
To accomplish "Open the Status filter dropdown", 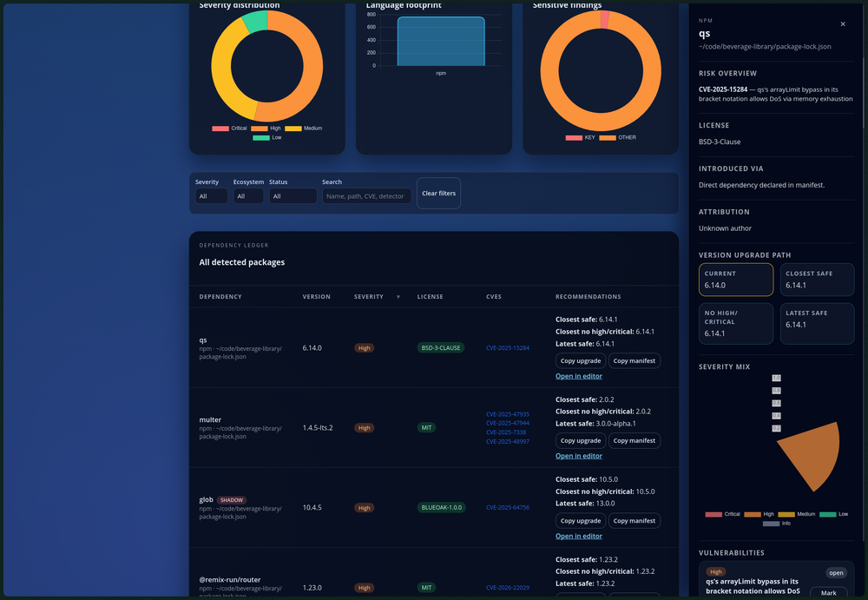I will 293,196.
